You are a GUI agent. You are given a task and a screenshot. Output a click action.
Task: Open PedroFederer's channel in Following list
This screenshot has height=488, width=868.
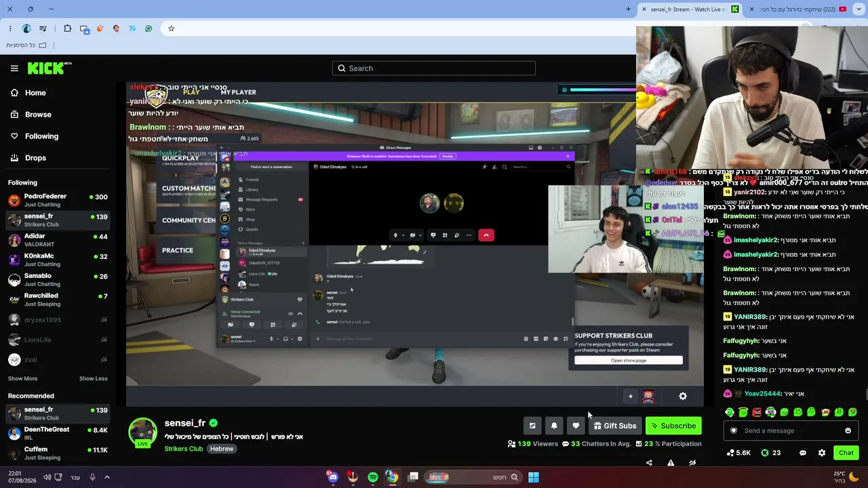[58, 201]
